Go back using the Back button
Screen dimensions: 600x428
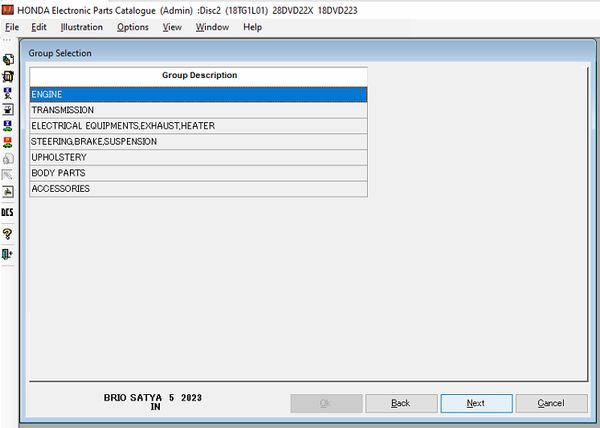click(x=401, y=403)
